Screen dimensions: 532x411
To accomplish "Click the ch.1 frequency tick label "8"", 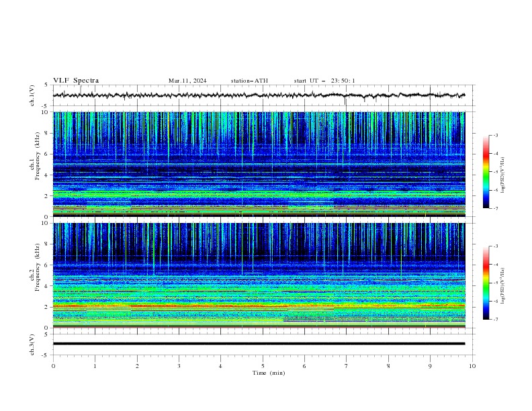I will (x=48, y=133).
